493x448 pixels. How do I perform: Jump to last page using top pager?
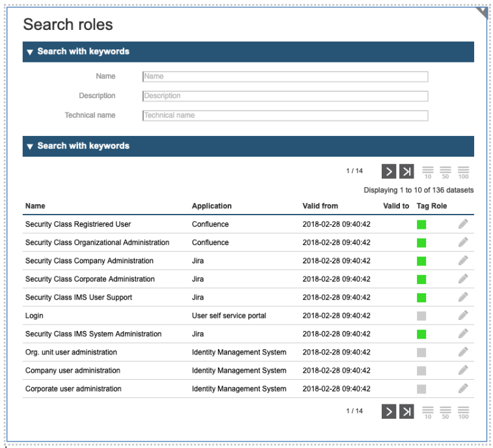[x=406, y=172]
